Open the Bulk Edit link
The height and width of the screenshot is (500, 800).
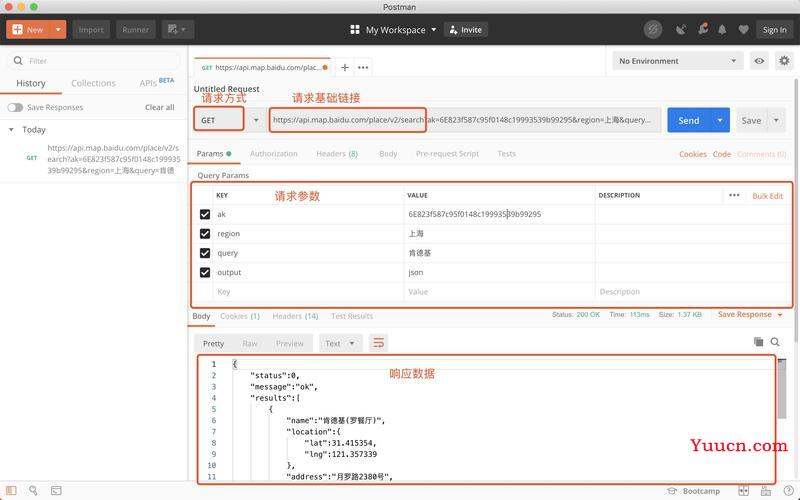pos(767,196)
